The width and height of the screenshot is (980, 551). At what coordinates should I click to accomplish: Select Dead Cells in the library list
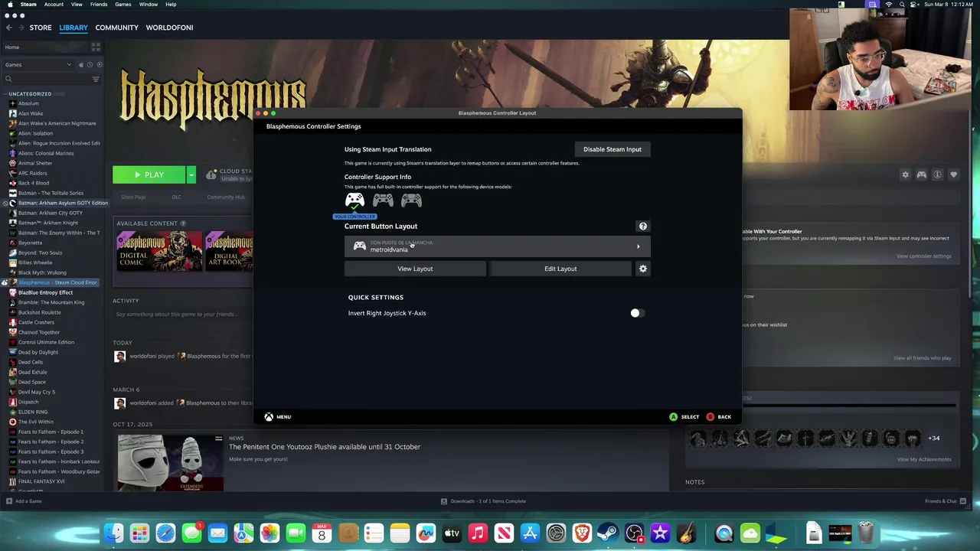pyautogui.click(x=31, y=362)
